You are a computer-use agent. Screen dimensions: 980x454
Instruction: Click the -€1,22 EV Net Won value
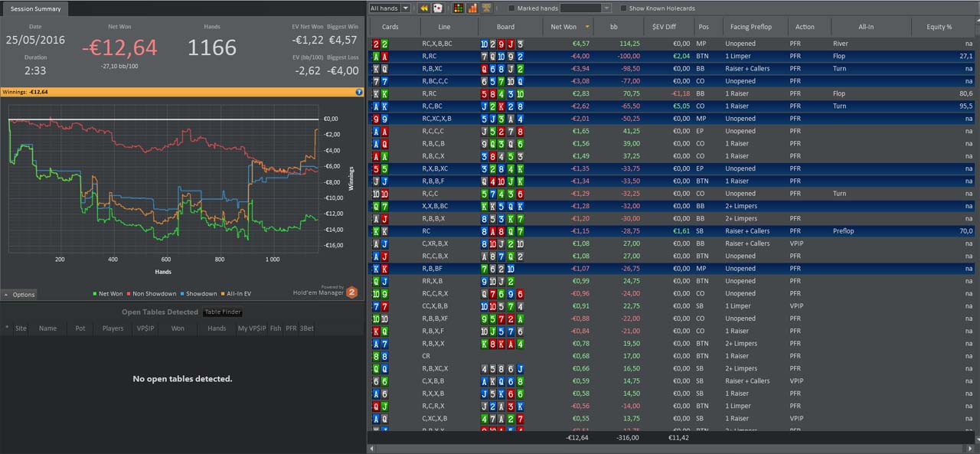[x=308, y=40]
